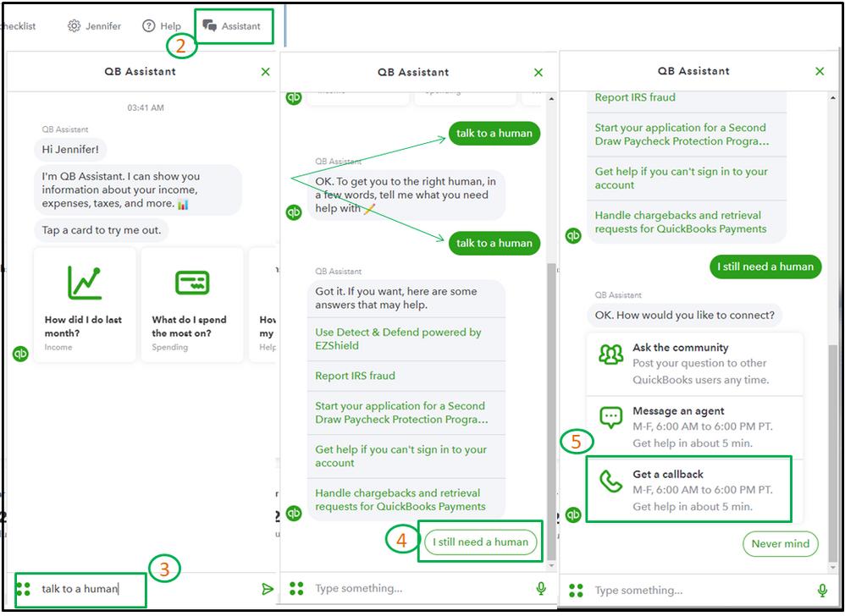Click the first 'talk to a human' sent bubble

click(494, 134)
